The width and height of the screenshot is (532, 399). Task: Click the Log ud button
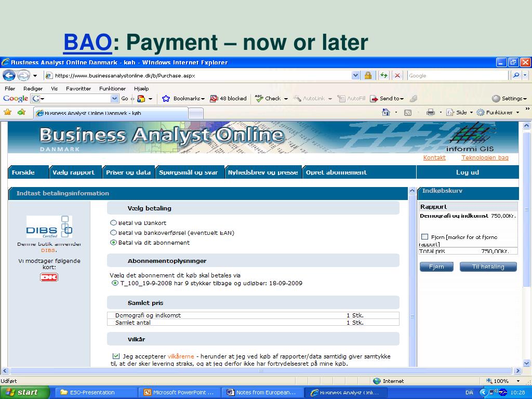pos(468,172)
